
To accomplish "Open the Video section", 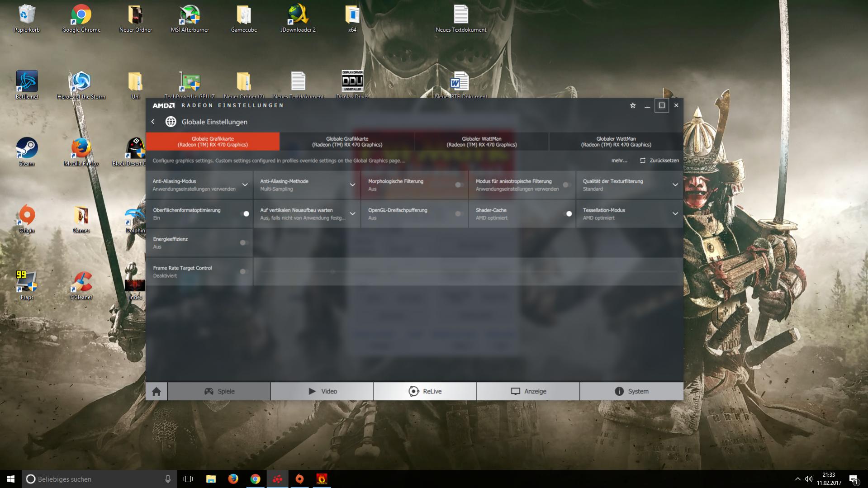I will pos(323,391).
